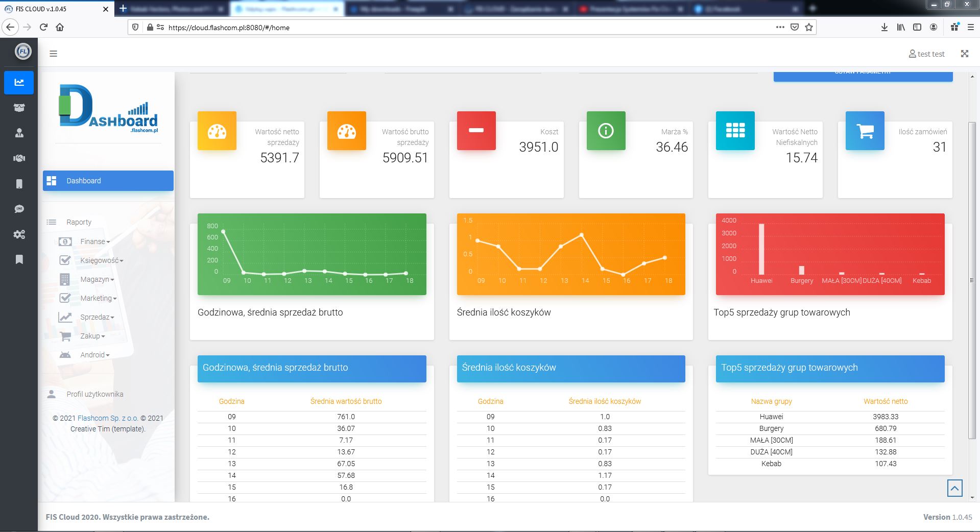The image size is (980, 532).
Task: Click Kebab row in Top5 table
Action: pos(830,464)
